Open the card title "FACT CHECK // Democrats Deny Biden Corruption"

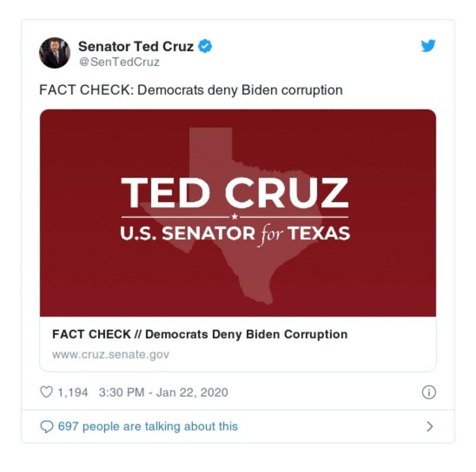pos(200,334)
